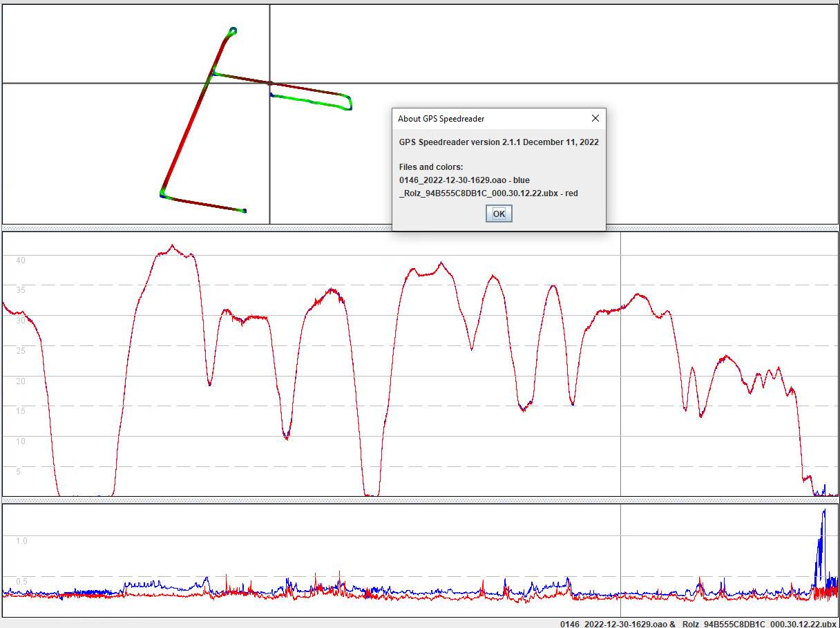Click the file names in the status bar
Image resolution: width=840 pixels, height=628 pixels.
tap(698, 623)
